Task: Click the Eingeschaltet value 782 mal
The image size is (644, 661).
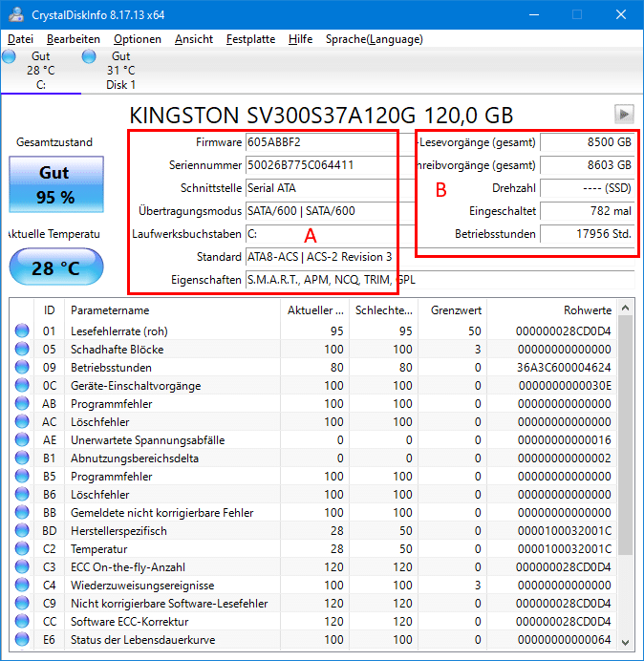Action: click(587, 210)
